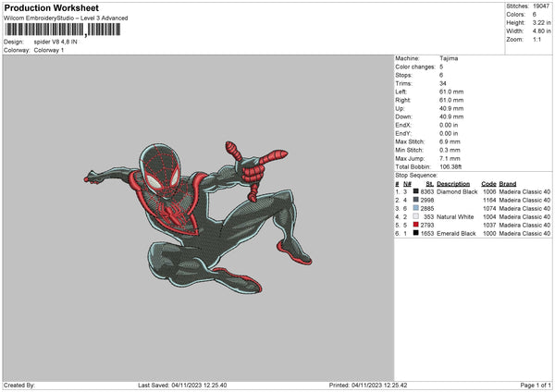This screenshot has width=555, height=392.
Task: Click the Production Worksheet title
Action: pyautogui.click(x=51, y=8)
